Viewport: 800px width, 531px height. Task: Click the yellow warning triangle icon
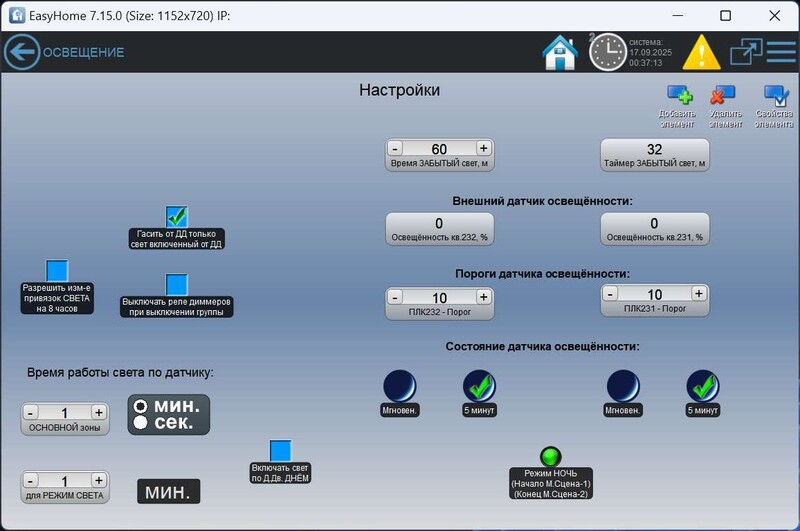click(701, 52)
